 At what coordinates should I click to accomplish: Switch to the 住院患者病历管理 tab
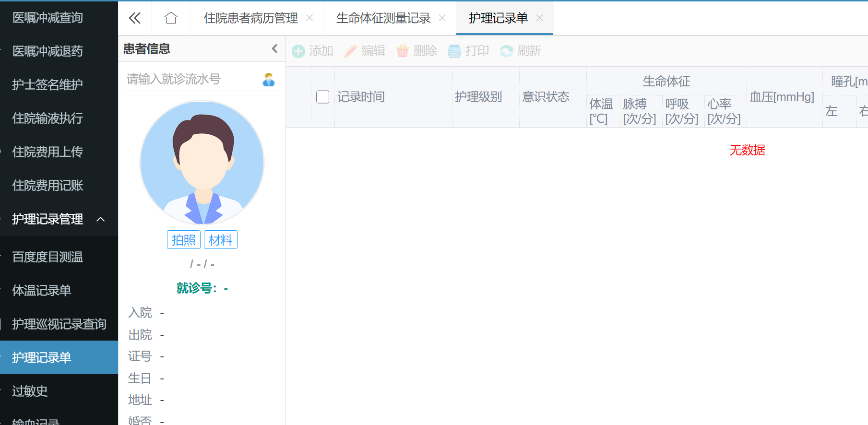pos(250,18)
